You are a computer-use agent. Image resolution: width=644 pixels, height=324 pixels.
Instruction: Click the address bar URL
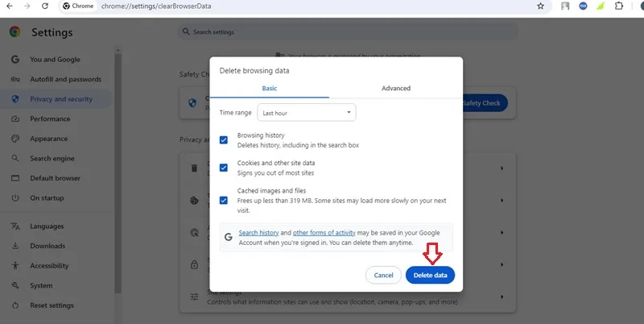(x=156, y=6)
